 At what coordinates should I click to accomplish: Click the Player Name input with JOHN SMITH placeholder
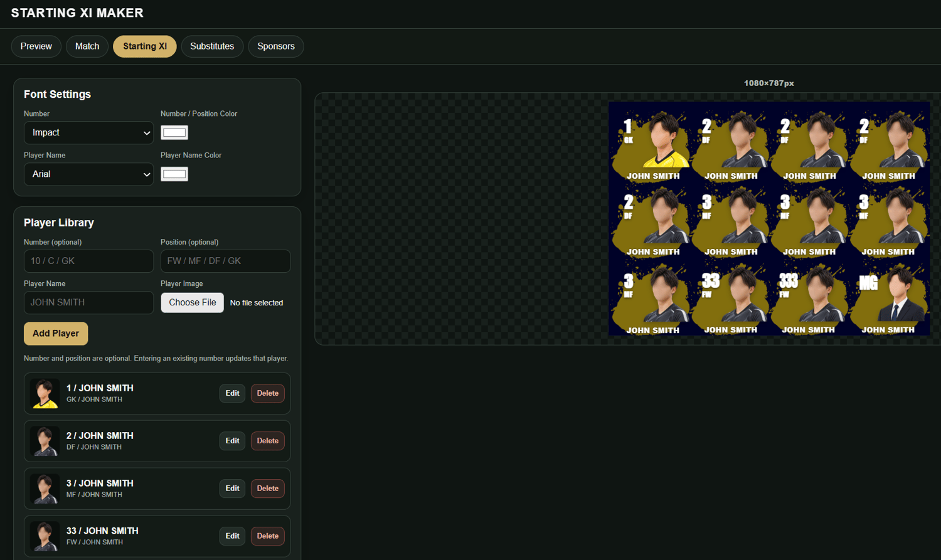coord(88,302)
